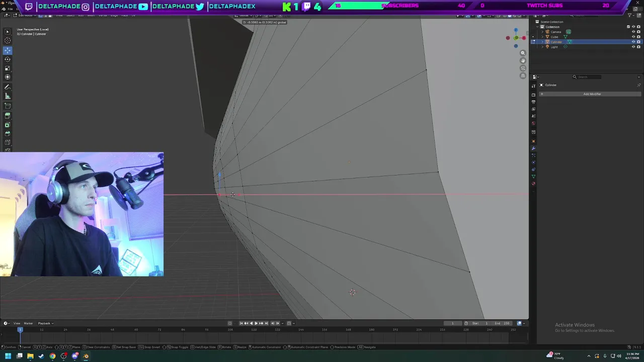Open the Object Data properties tab
644x362 pixels.
coord(533,176)
